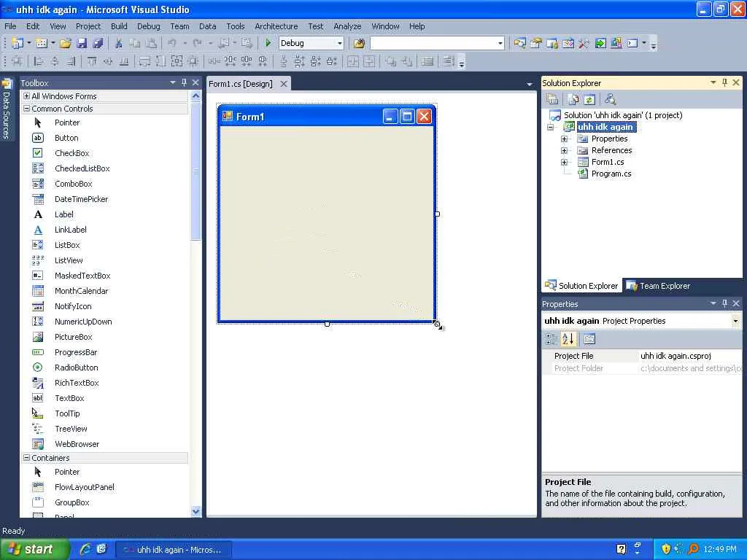Click Project File value field
This screenshot has height=560, width=747.
coord(689,356)
